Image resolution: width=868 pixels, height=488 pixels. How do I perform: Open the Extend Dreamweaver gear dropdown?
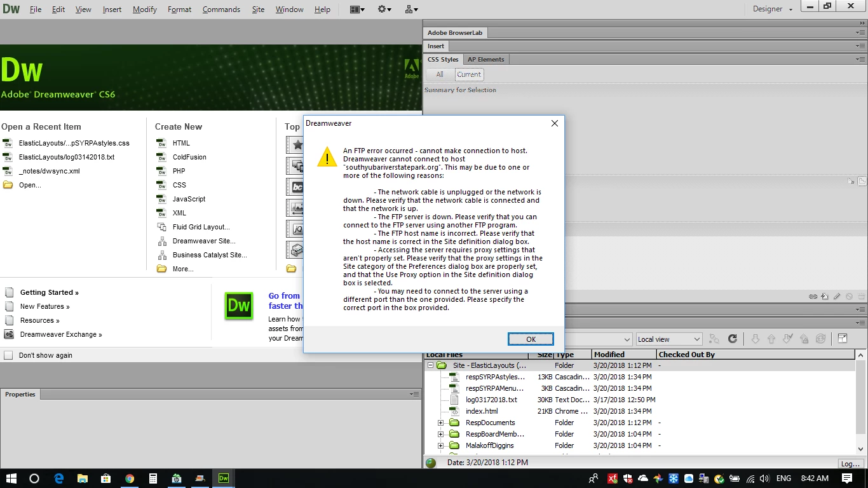coord(384,10)
